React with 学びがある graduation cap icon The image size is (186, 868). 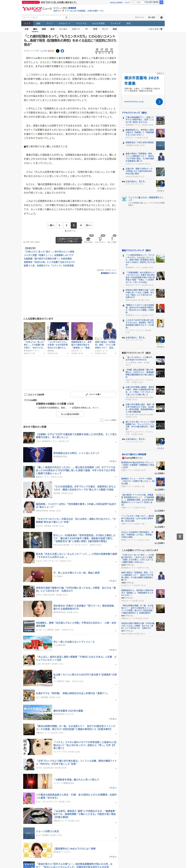[89, 239]
